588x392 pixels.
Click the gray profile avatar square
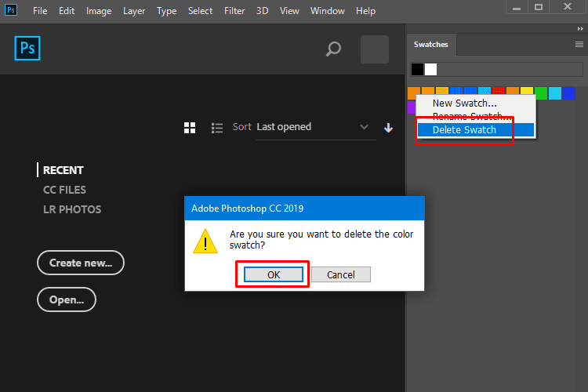375,49
